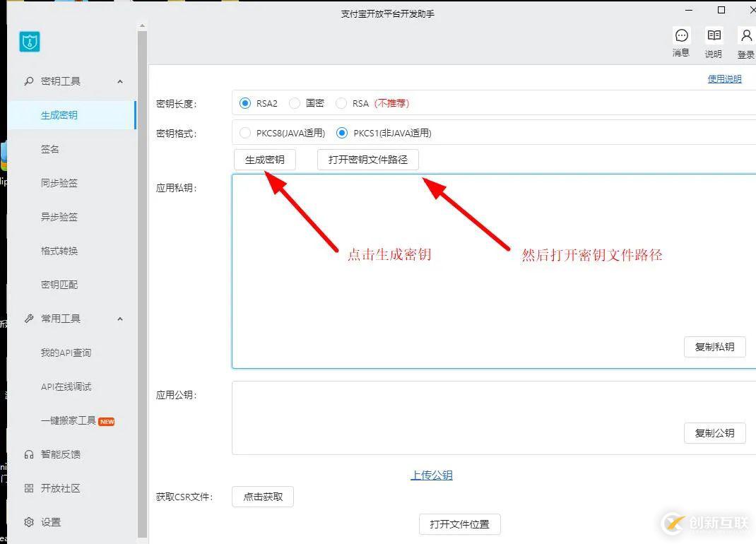
Task: Click the 密钥工具 key tools icon
Action: (28, 81)
